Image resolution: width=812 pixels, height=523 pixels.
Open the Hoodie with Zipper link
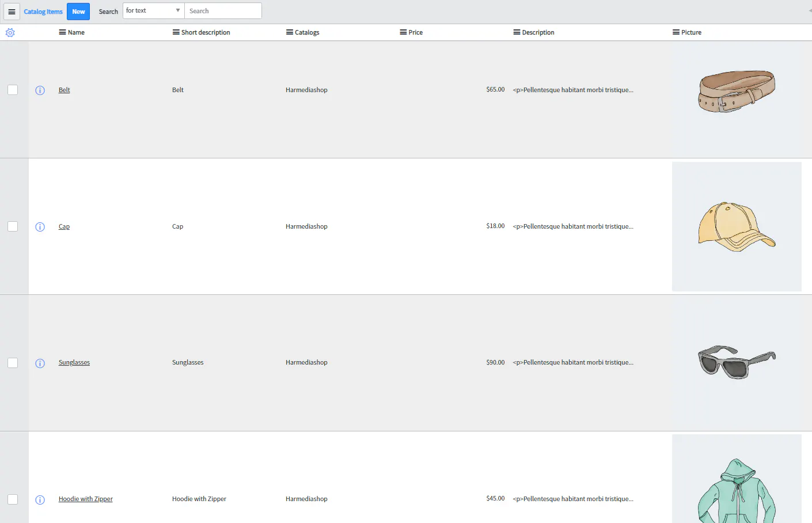[86, 499]
